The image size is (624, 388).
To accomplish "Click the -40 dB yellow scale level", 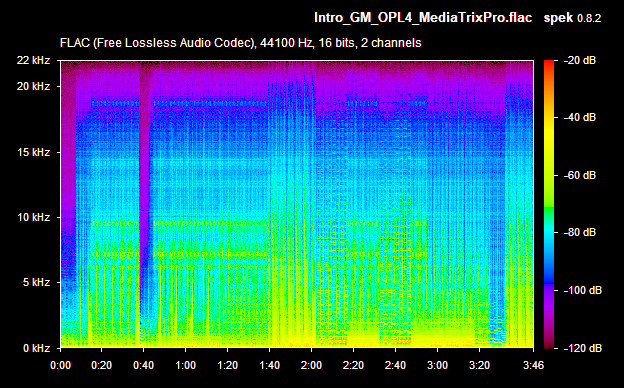I will pos(580,118).
